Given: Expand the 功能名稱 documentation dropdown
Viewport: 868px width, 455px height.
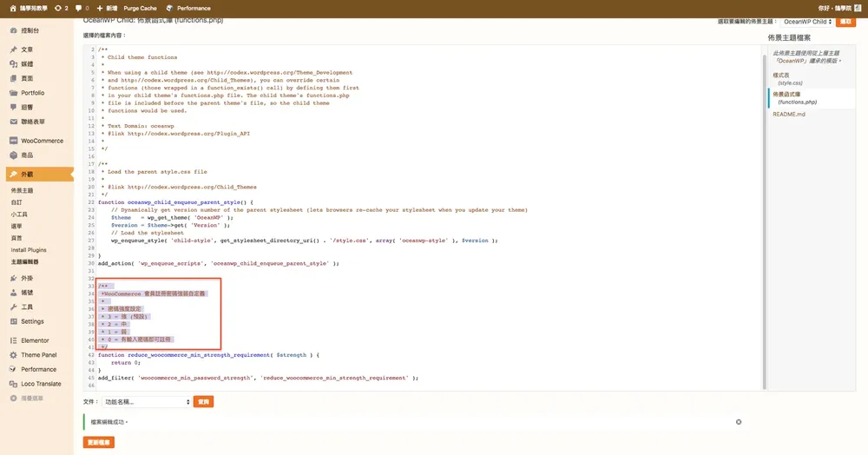Looking at the screenshot, I should 147,402.
